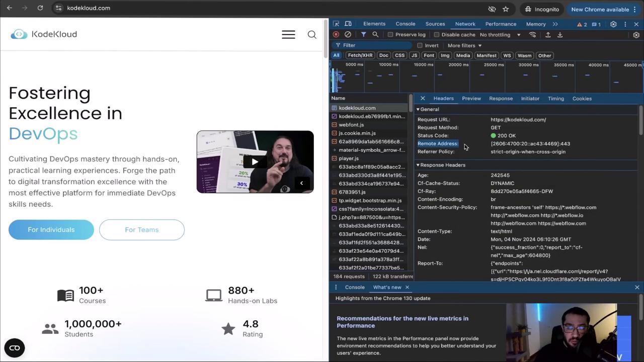Select the Img request type filter
Image resolution: width=644 pixels, height=362 pixels.
pos(445,55)
